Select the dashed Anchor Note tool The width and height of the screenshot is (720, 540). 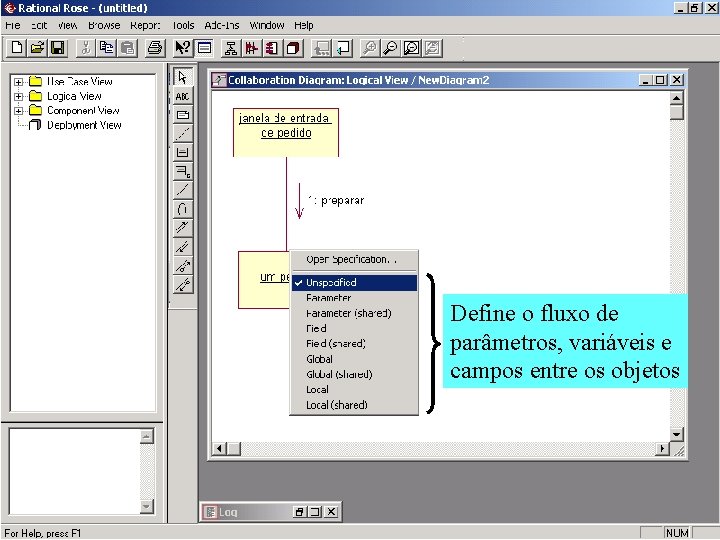coord(183,134)
